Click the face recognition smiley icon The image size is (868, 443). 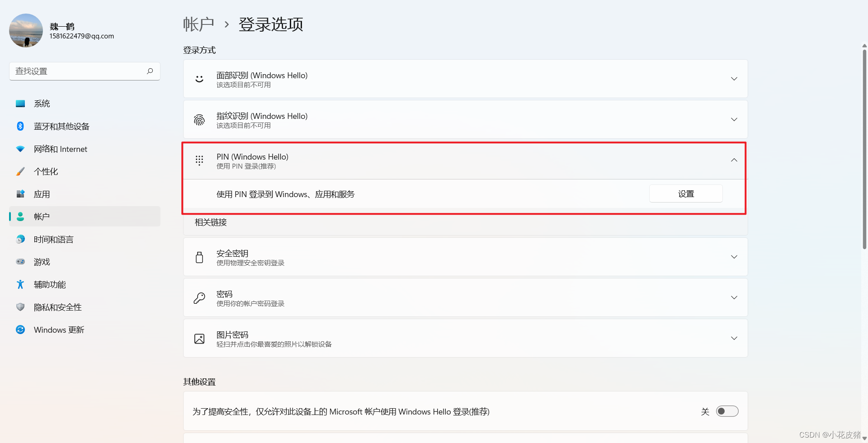(199, 79)
